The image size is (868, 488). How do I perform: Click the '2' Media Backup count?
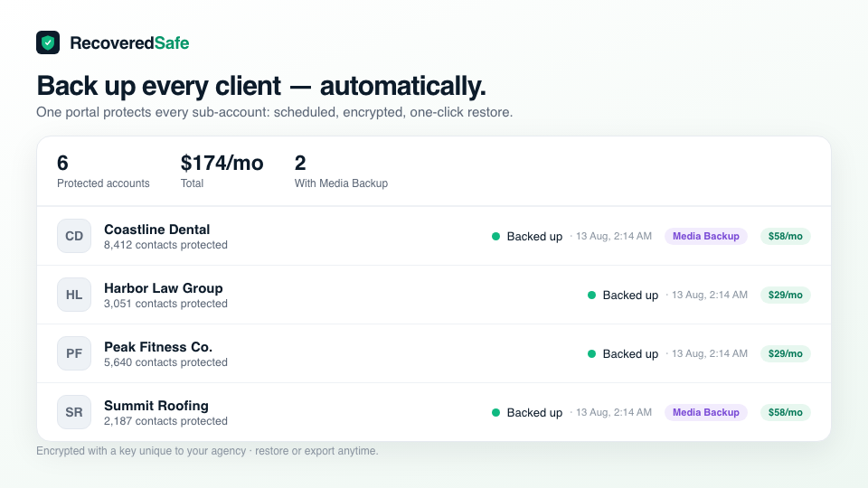(300, 164)
